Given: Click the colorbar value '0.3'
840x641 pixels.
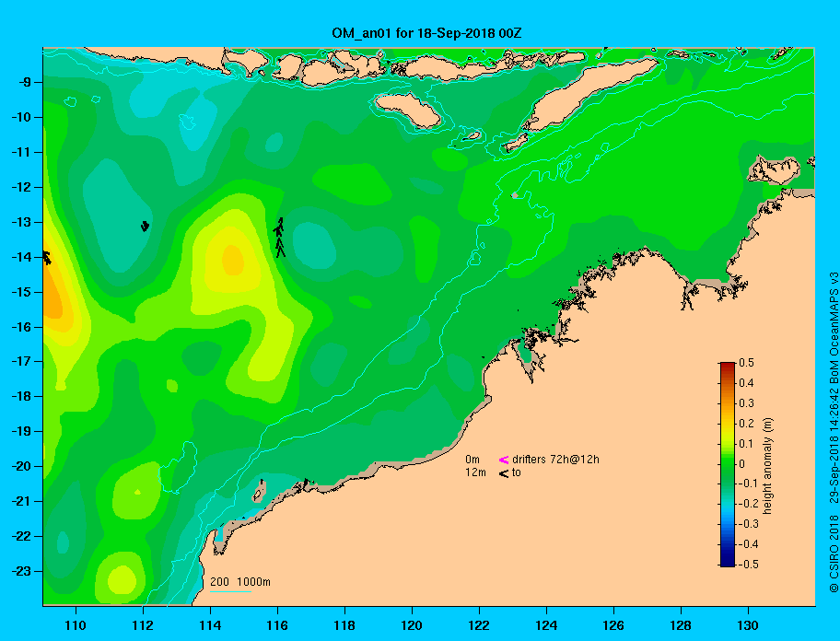Looking at the screenshot, I should [746, 403].
